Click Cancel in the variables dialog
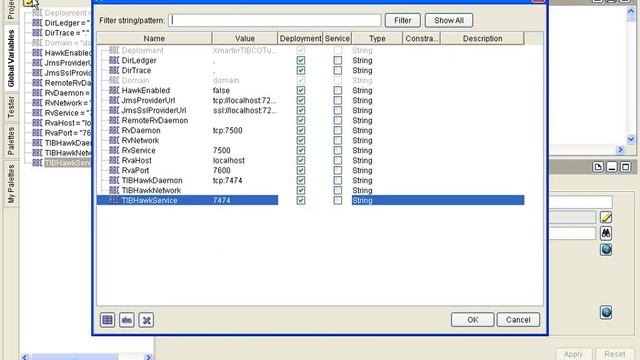 (518, 320)
